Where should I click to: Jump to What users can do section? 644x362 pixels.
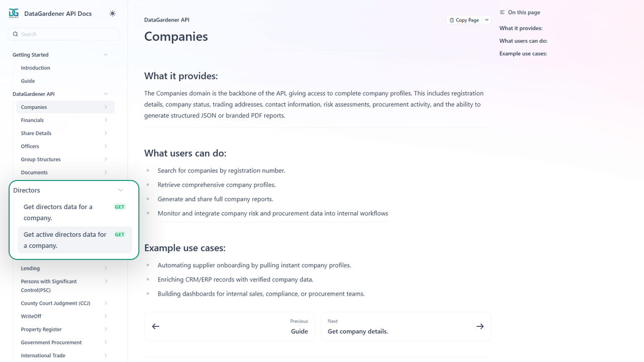point(523,41)
